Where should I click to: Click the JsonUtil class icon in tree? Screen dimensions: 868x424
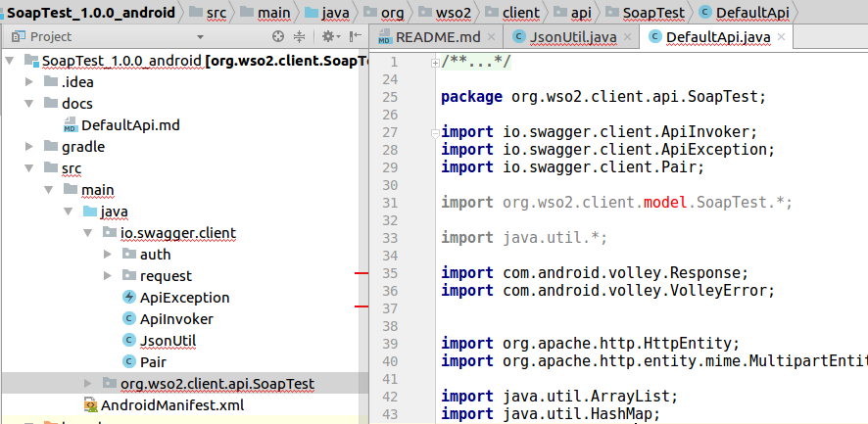point(128,341)
